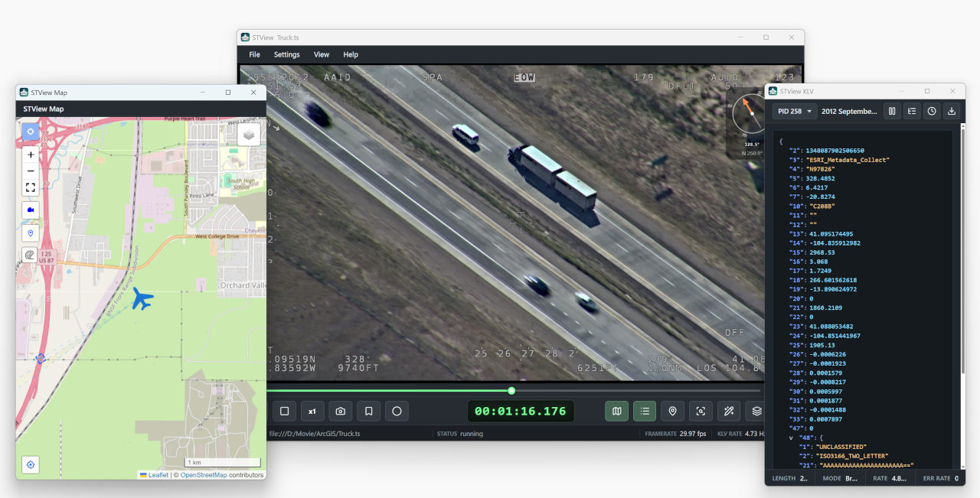980x498 pixels.
Task: Click the follow-platform locate button on map
Action: pos(31,132)
